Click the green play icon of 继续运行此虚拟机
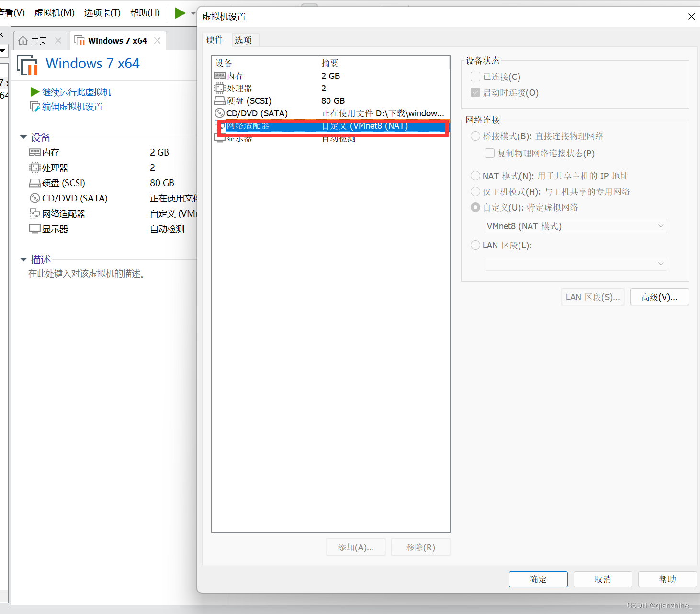 point(34,91)
